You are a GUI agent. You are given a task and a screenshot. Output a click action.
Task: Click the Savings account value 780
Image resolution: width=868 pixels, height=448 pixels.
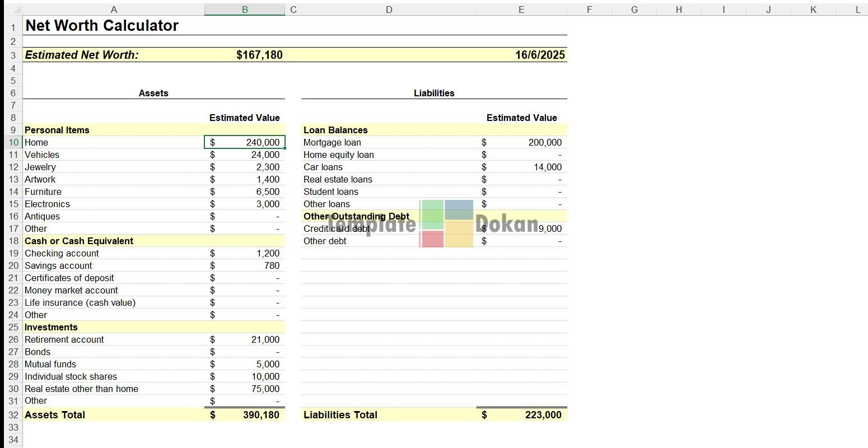pyautogui.click(x=272, y=265)
